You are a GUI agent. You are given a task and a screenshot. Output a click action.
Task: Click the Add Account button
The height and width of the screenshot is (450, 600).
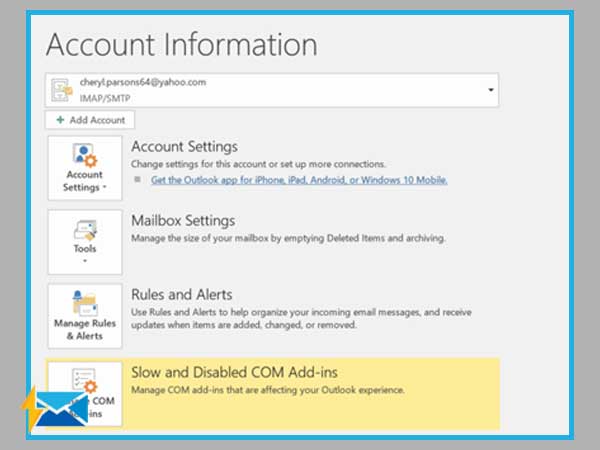coord(90,120)
